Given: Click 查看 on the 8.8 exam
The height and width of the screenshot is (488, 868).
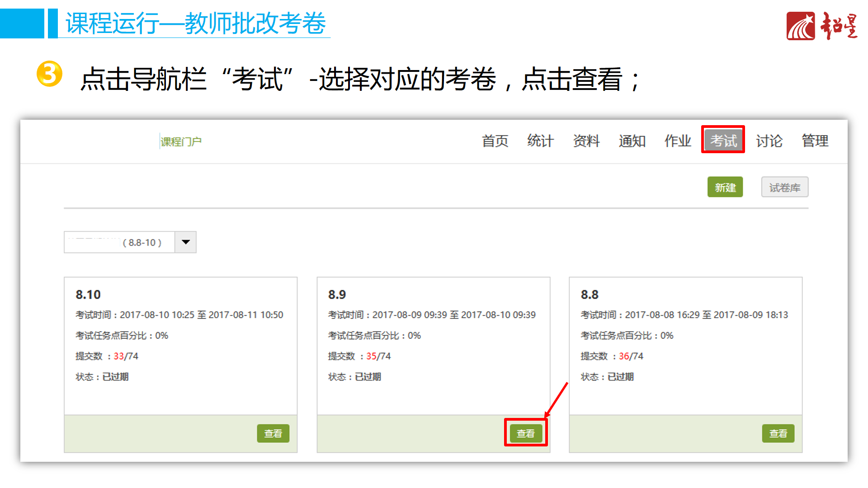Looking at the screenshot, I should click(x=778, y=433).
